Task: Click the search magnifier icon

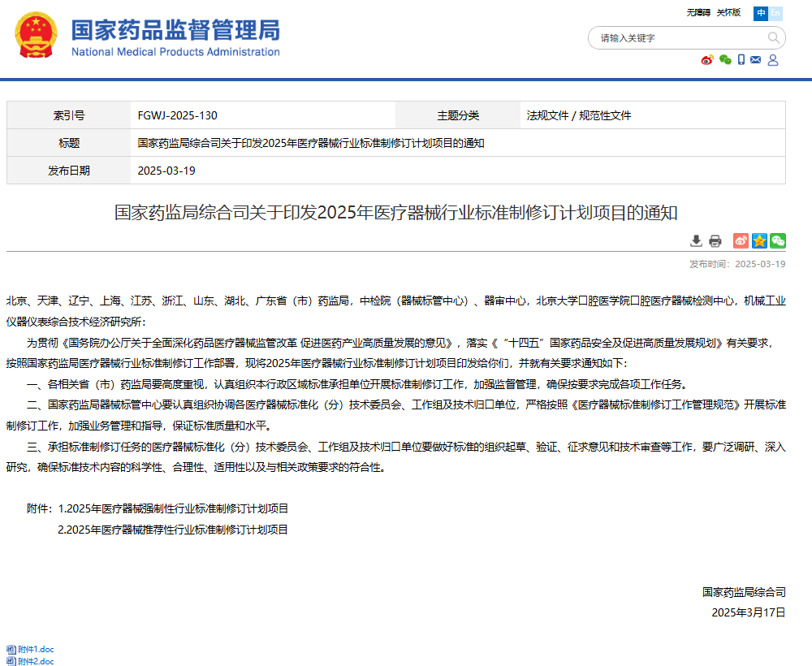Action: click(774, 38)
